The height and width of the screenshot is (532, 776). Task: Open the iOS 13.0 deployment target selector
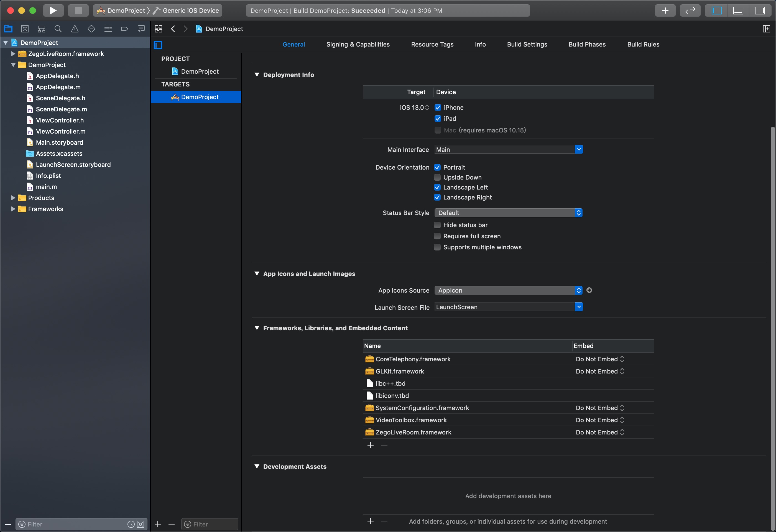414,108
